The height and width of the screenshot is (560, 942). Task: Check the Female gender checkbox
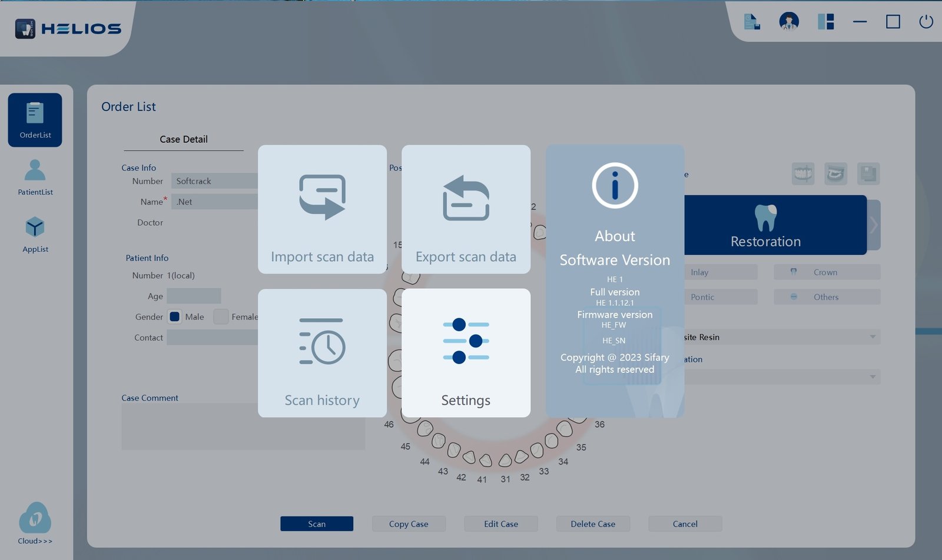coord(221,316)
